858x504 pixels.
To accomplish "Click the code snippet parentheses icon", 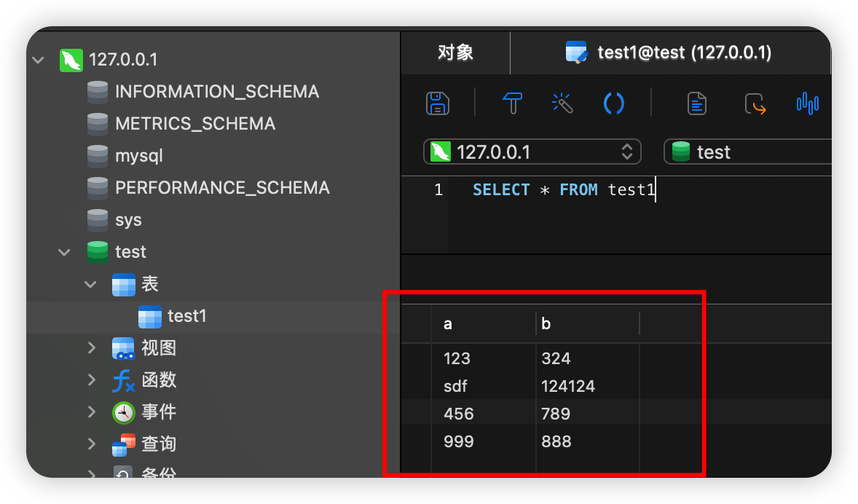I will 614,103.
